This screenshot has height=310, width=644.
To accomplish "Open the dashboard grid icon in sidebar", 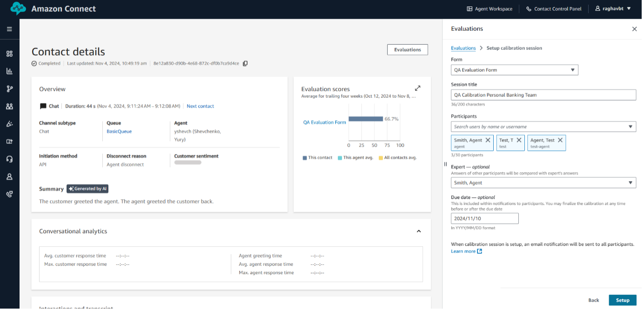I will point(9,54).
